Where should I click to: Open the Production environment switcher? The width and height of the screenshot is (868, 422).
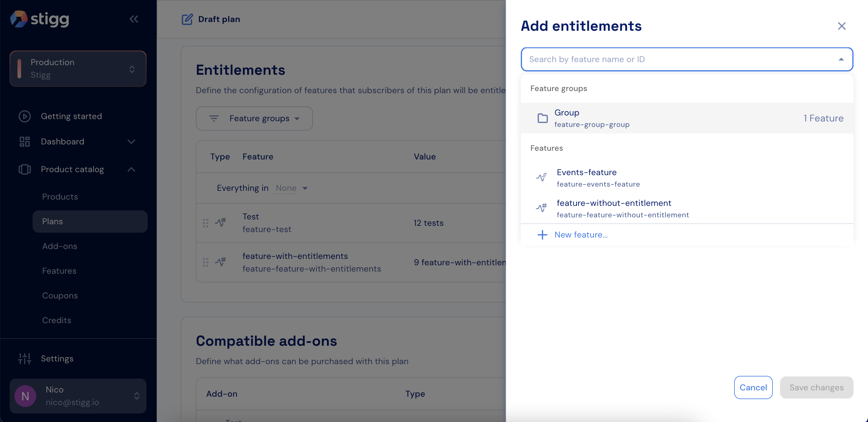pos(78,69)
